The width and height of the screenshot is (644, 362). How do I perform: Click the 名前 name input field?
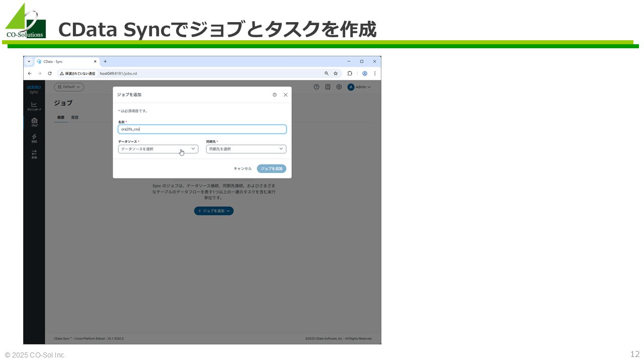point(202,129)
